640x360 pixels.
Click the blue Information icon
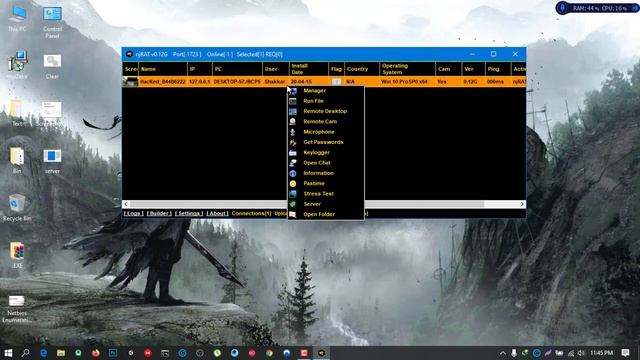[293, 173]
